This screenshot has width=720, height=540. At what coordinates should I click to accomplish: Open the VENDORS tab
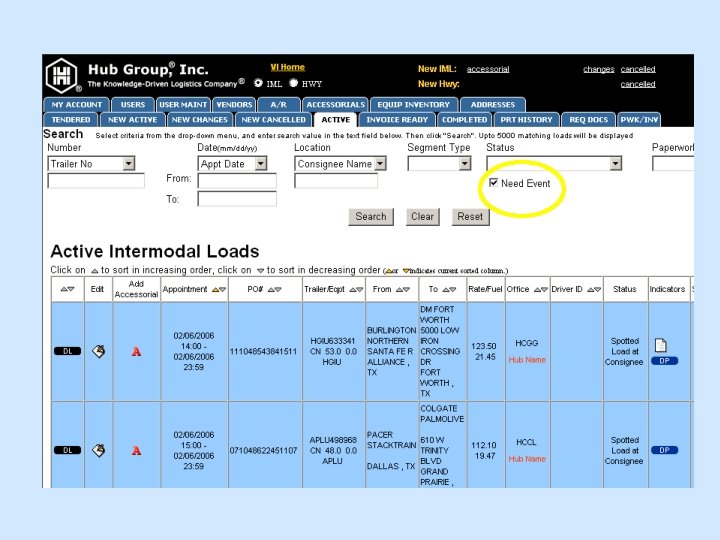coord(234,105)
